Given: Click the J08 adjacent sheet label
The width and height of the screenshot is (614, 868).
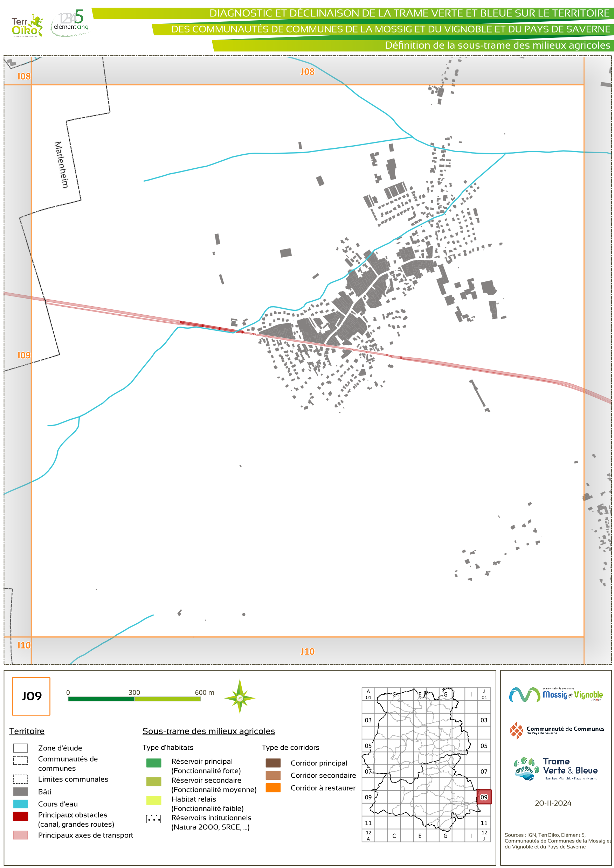Looking at the screenshot, I should click(307, 72).
